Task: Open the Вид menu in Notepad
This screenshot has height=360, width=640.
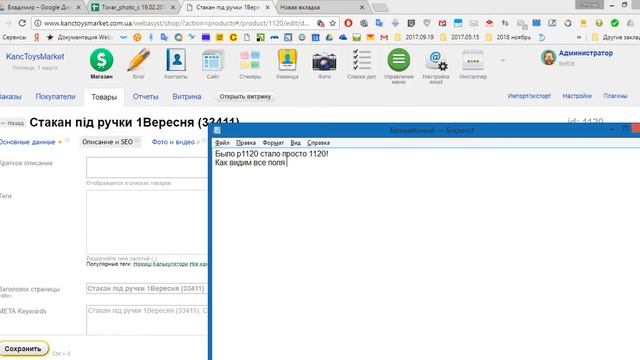Action: [x=296, y=143]
